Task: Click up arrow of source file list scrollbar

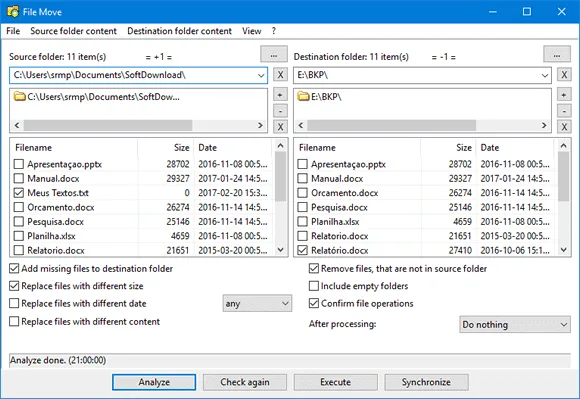Action: pos(280,146)
